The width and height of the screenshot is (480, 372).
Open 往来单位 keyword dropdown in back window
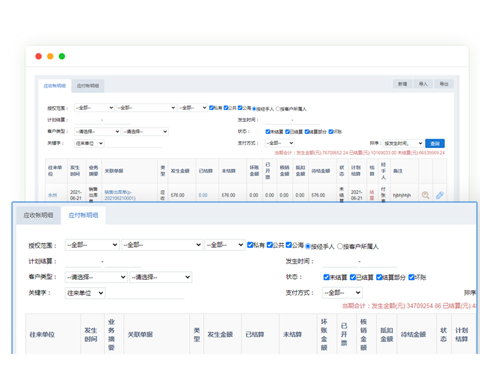coord(89,143)
